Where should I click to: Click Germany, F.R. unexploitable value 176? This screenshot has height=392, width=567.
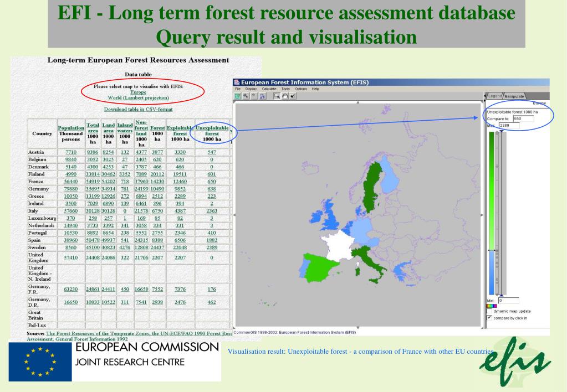tap(212, 289)
